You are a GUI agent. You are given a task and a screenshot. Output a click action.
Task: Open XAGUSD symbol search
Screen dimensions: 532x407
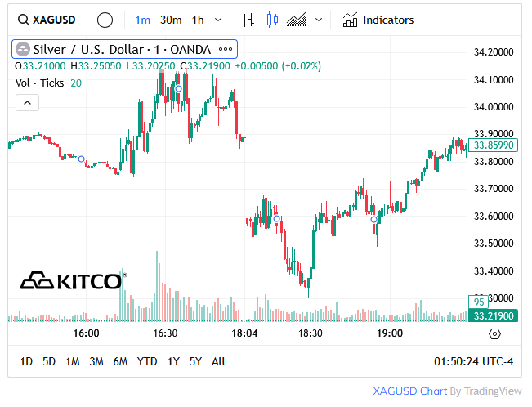47,20
